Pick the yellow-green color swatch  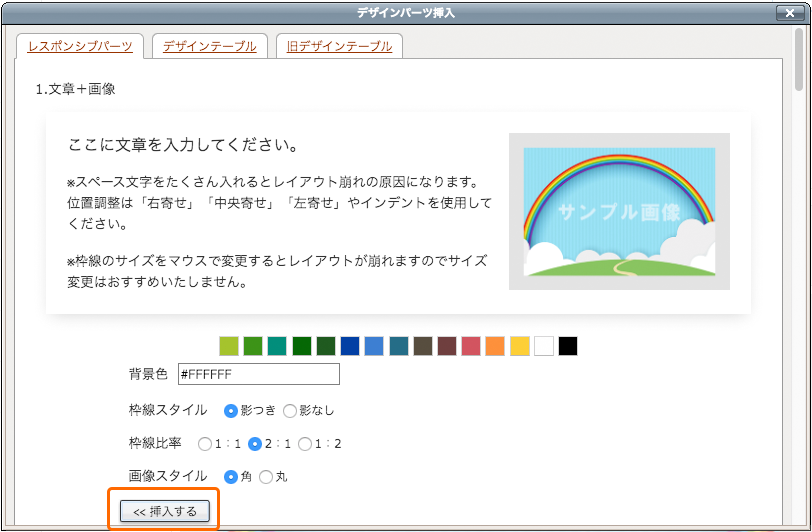point(229,346)
